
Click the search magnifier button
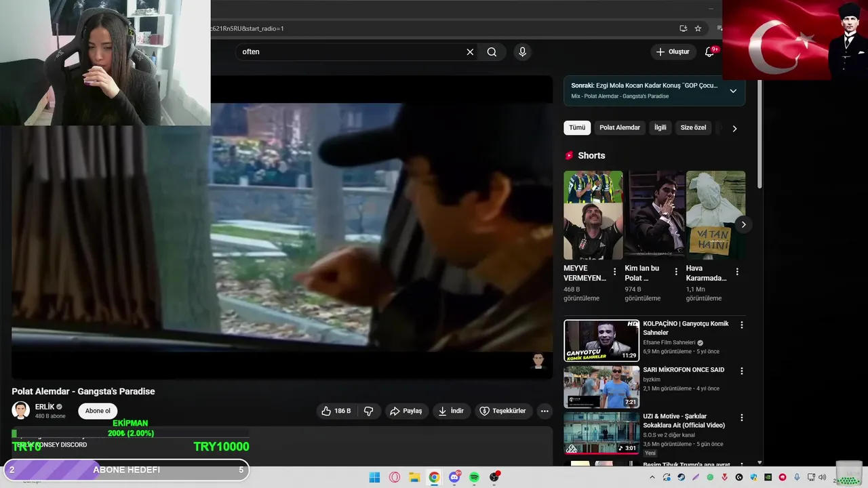(x=492, y=52)
